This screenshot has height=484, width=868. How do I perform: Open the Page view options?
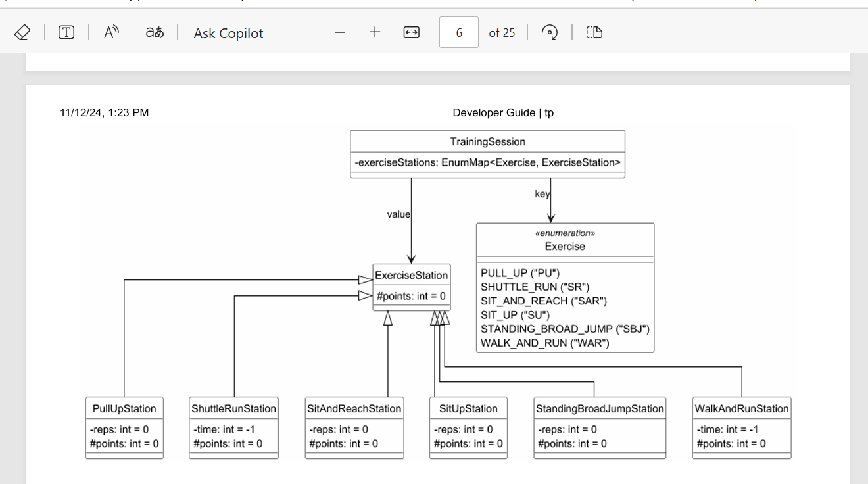point(594,32)
